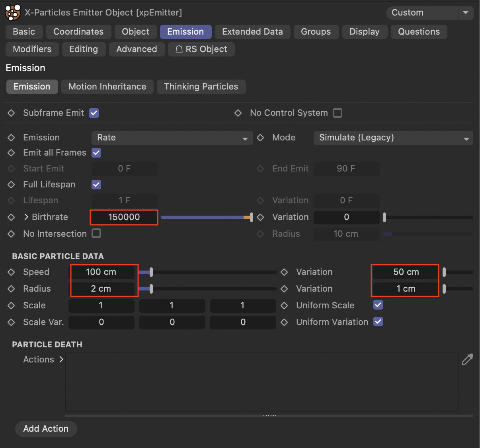Open the RS Object tab
The image size is (480, 448).
pos(201,49)
